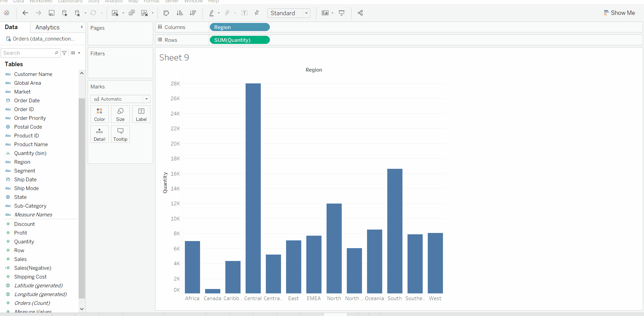Enter Presentation Mode from the toolbar
Viewport: 644px width, 316px height.
click(342, 13)
